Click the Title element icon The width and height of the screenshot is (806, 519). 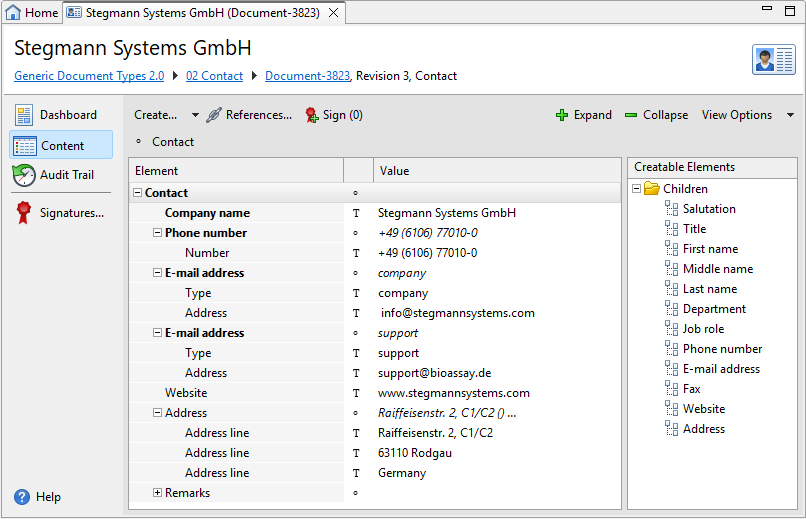pos(671,229)
